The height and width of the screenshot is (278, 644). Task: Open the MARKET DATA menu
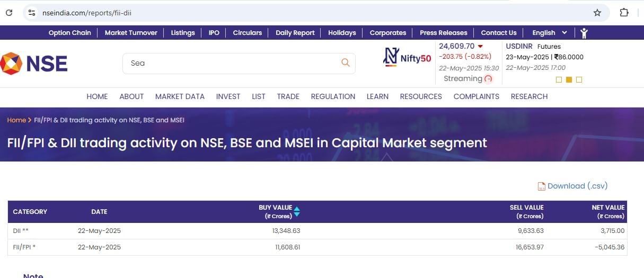180,96
